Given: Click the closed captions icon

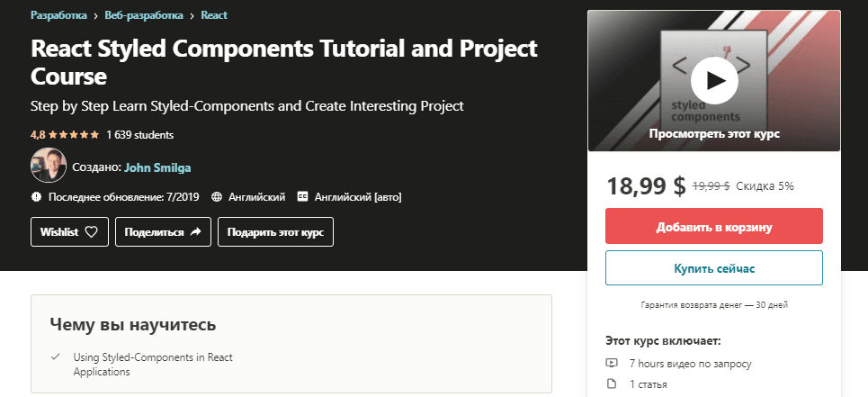Looking at the screenshot, I should coord(302,196).
